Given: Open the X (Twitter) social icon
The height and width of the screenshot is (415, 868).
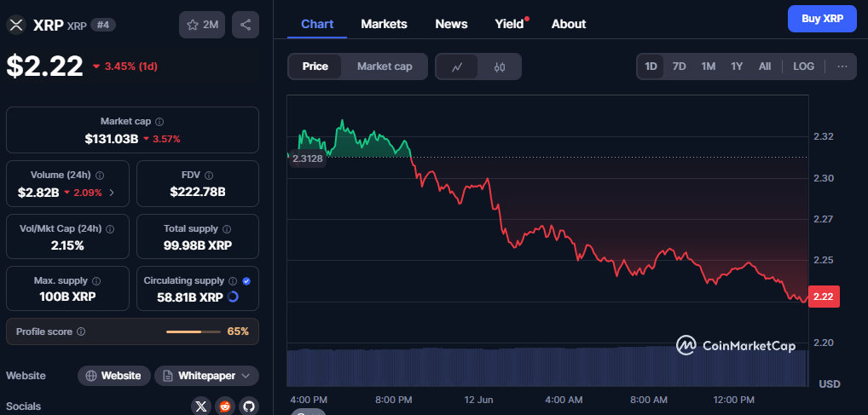Looking at the screenshot, I should pyautogui.click(x=201, y=406).
